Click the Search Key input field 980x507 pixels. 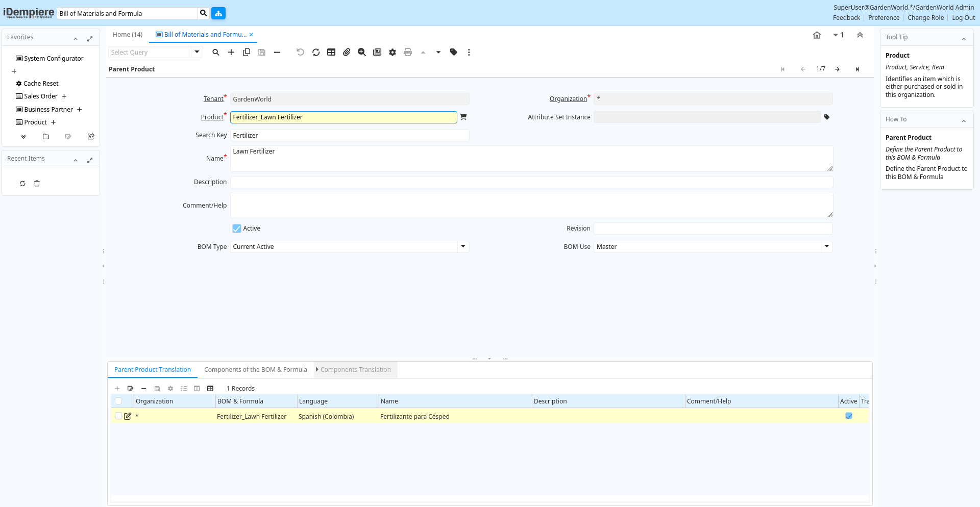click(350, 135)
